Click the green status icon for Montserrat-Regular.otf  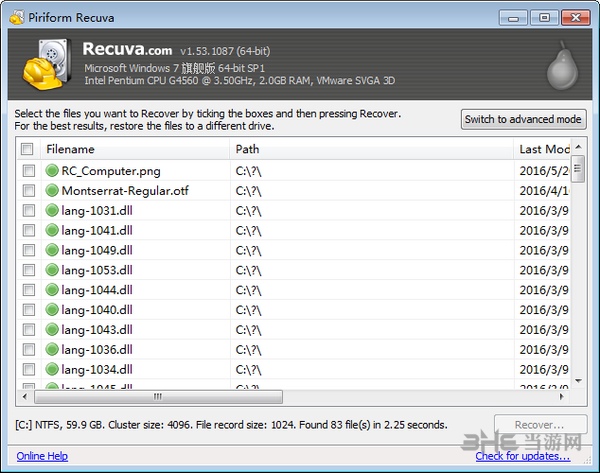click(52, 190)
